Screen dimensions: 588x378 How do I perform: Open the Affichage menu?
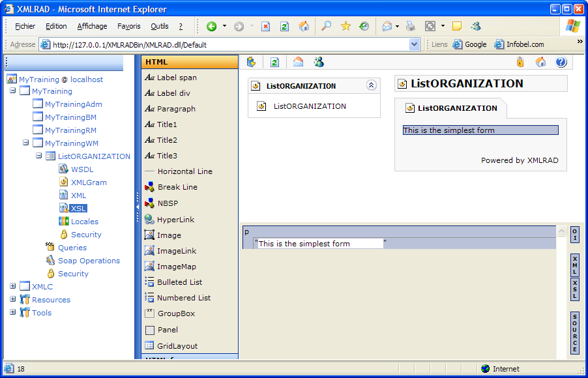tap(92, 27)
